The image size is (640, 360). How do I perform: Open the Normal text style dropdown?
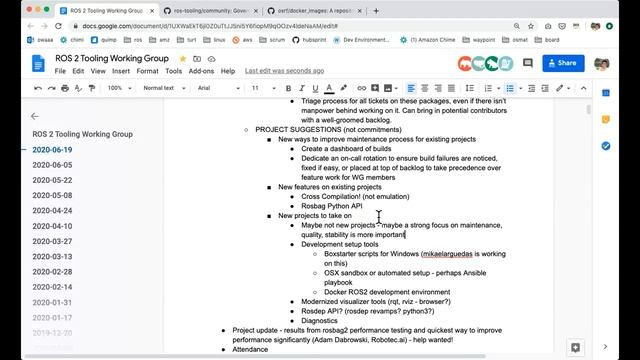(164, 88)
